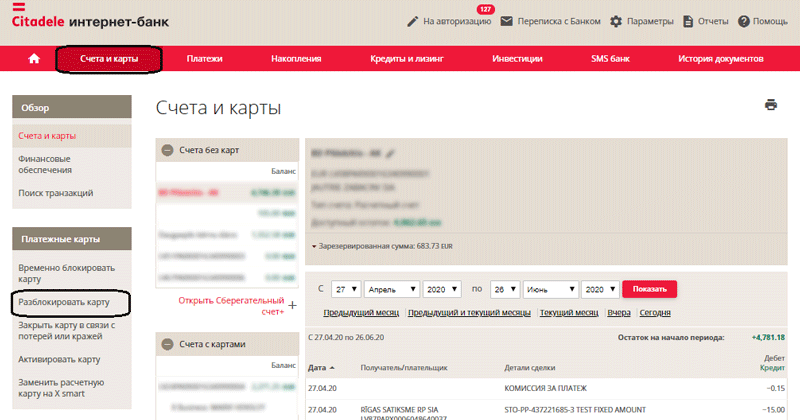The height and width of the screenshot is (420, 800).
Task: Go to the home page icon
Action: 34,59
